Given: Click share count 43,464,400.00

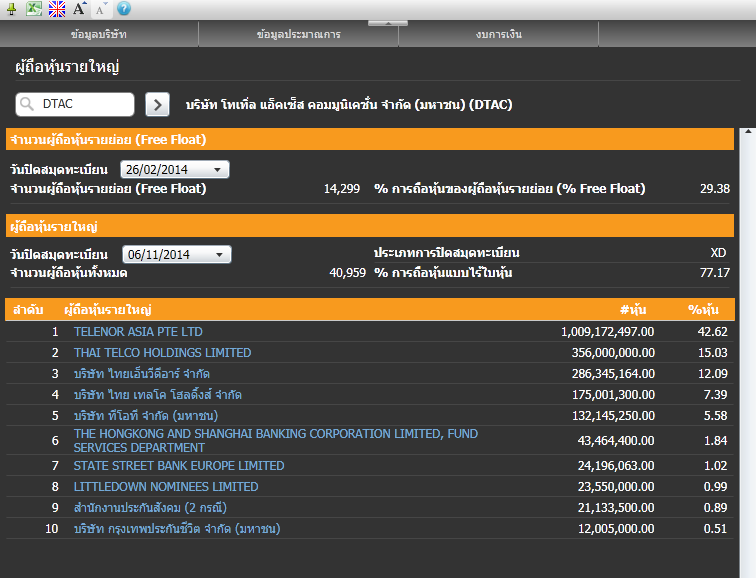Looking at the screenshot, I should click(x=616, y=441).
